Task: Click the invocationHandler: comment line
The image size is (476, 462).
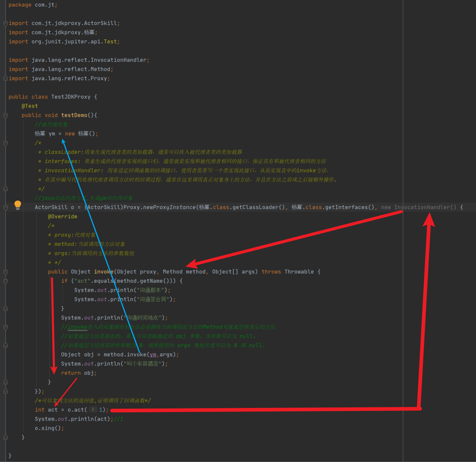Action: tap(184, 171)
